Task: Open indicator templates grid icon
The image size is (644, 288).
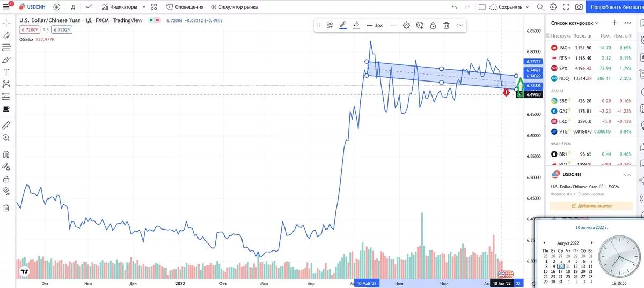Action: [154, 7]
